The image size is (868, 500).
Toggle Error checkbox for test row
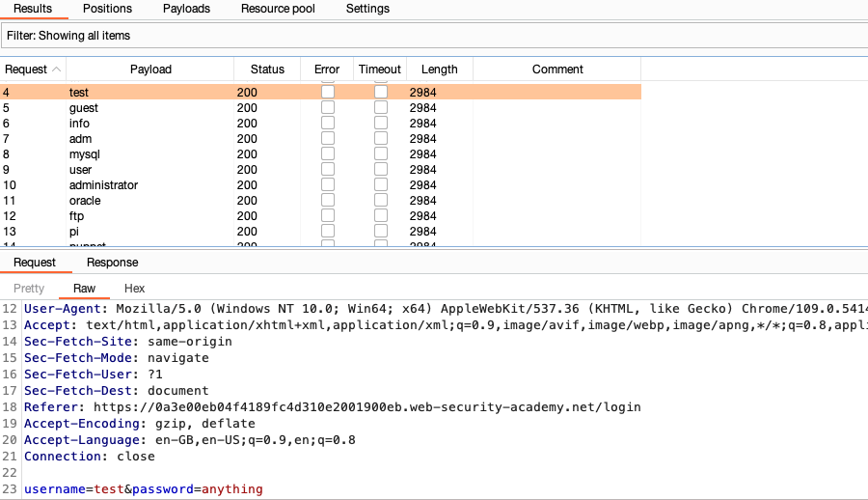(x=328, y=92)
